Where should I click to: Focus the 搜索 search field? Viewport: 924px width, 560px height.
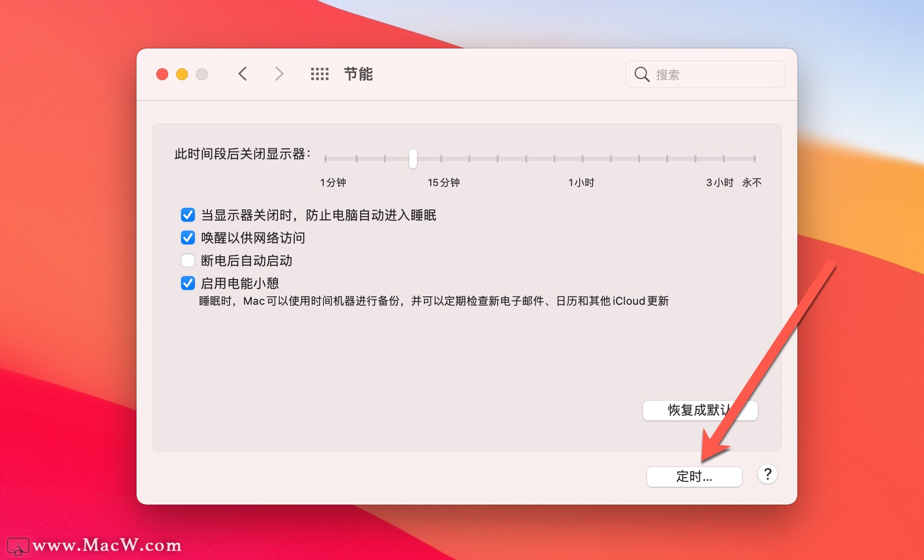[x=705, y=74]
